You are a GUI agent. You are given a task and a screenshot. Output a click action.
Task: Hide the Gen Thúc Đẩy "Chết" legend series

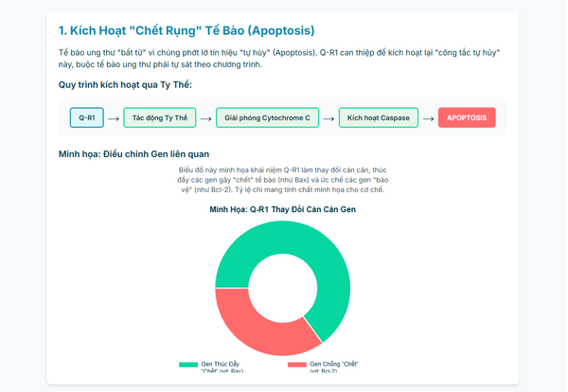[x=222, y=365]
